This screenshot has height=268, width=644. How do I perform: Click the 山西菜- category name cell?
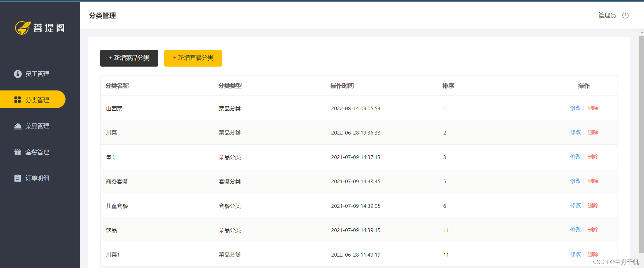(115, 108)
